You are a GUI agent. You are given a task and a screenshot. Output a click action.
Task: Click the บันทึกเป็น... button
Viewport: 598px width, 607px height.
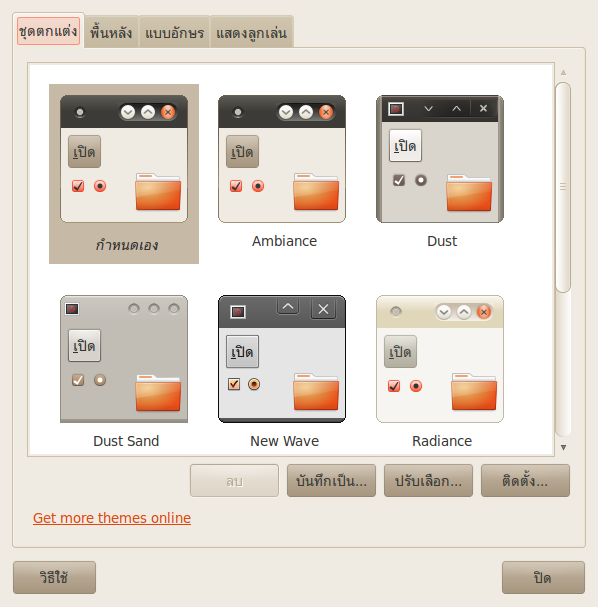331,480
